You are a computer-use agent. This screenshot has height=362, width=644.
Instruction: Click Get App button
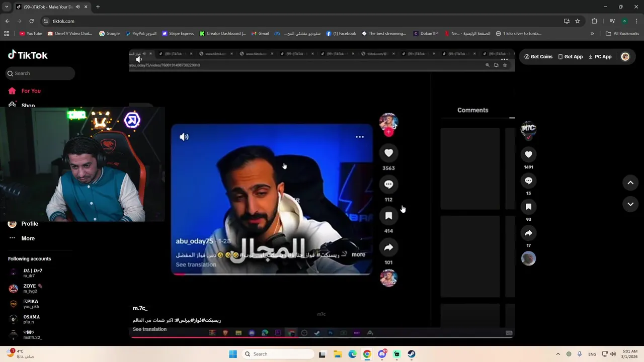[x=570, y=57]
